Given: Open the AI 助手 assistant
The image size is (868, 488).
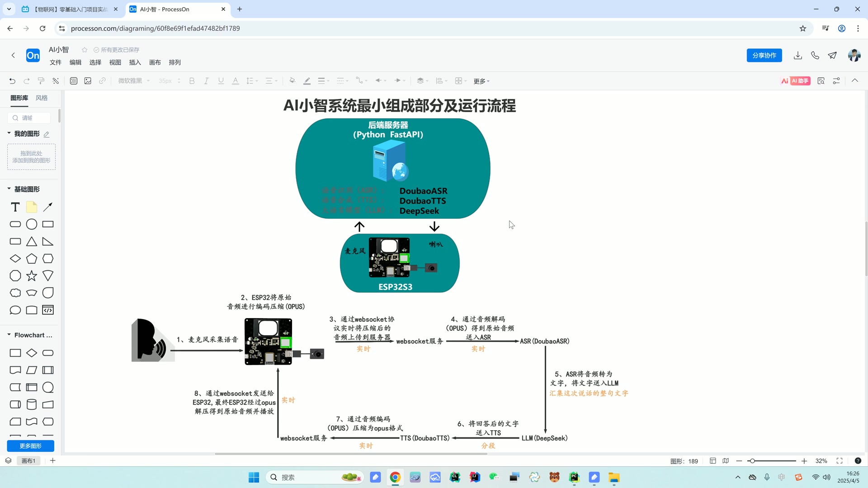Looking at the screenshot, I should coord(796,81).
